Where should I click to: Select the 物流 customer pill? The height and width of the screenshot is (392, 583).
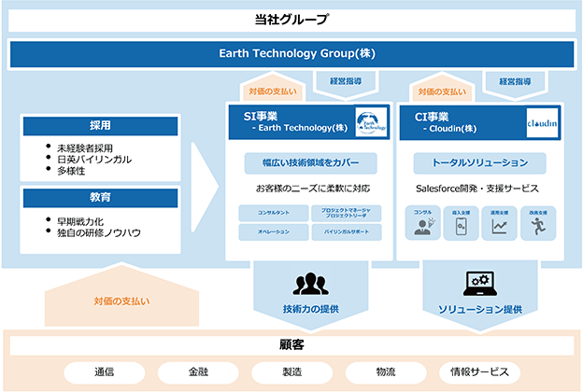(386, 372)
